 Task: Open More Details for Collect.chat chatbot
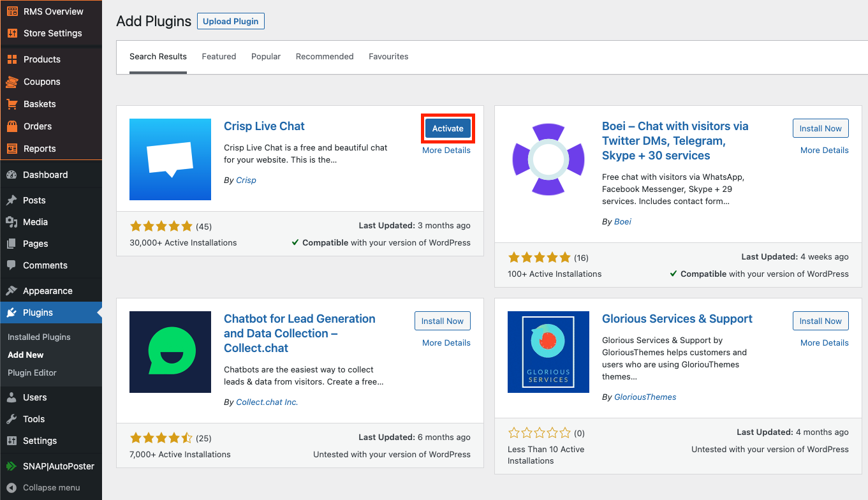[x=446, y=343]
